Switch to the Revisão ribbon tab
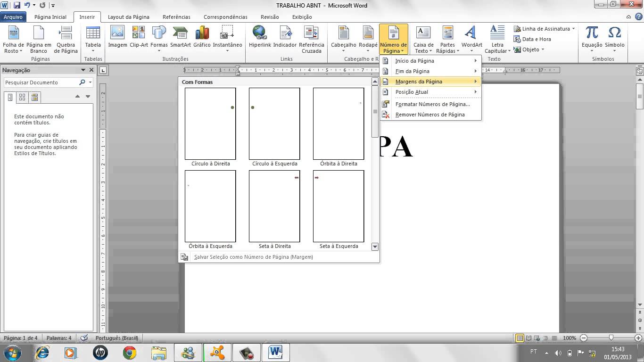This screenshot has height=362, width=644. 270,16
